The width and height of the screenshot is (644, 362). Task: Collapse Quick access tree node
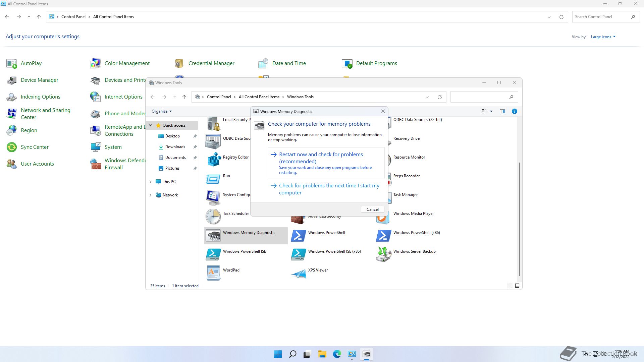pos(151,125)
